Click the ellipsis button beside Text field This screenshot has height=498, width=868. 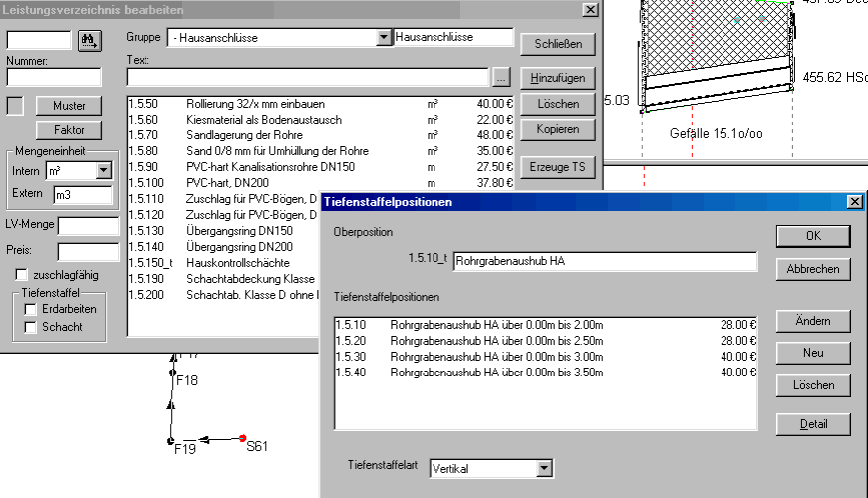(501, 77)
